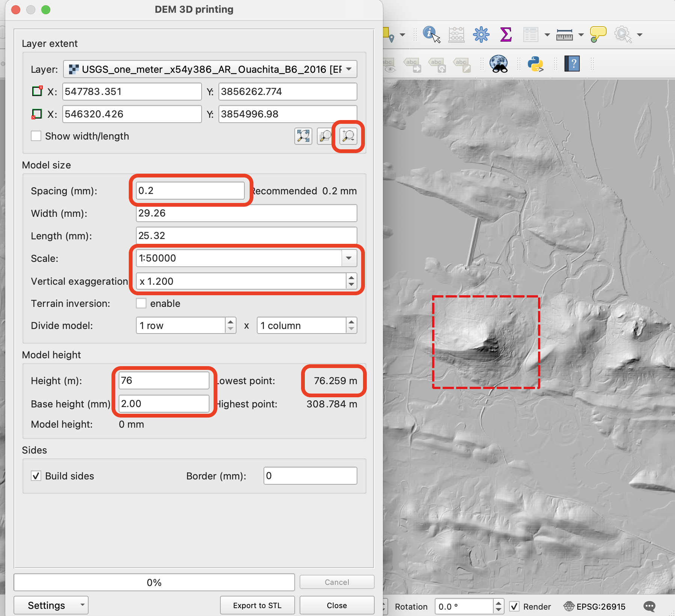Click the full extent button in Layer extent

(x=303, y=136)
